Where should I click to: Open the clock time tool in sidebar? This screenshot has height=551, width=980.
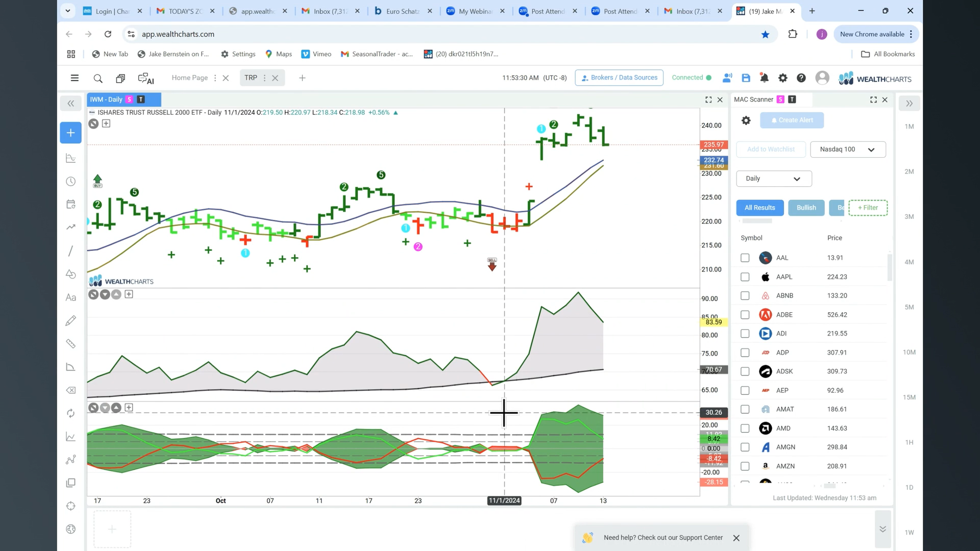tap(70, 182)
